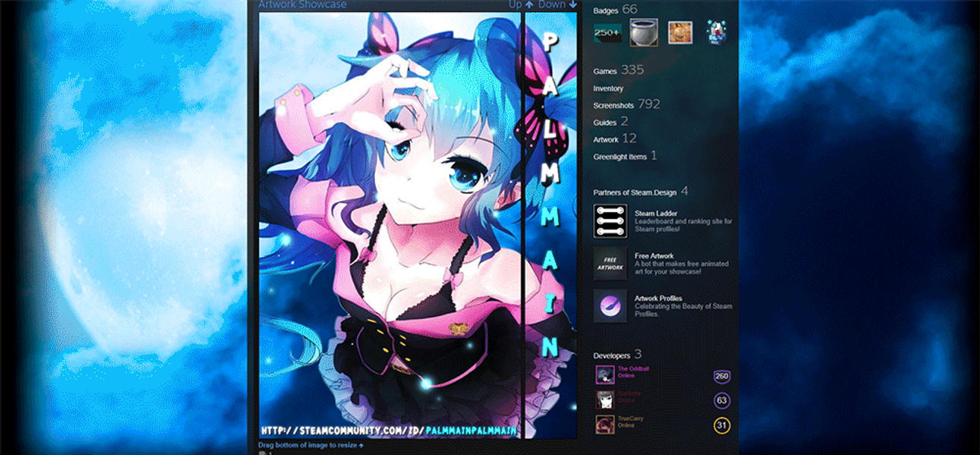
Task: Open the 250+ games collector badge
Action: (x=607, y=33)
